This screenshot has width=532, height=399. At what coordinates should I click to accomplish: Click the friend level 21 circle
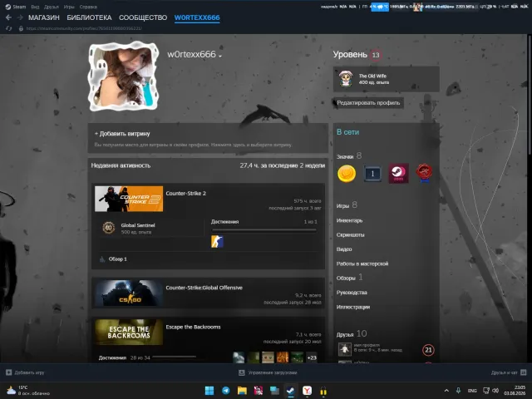point(428,350)
